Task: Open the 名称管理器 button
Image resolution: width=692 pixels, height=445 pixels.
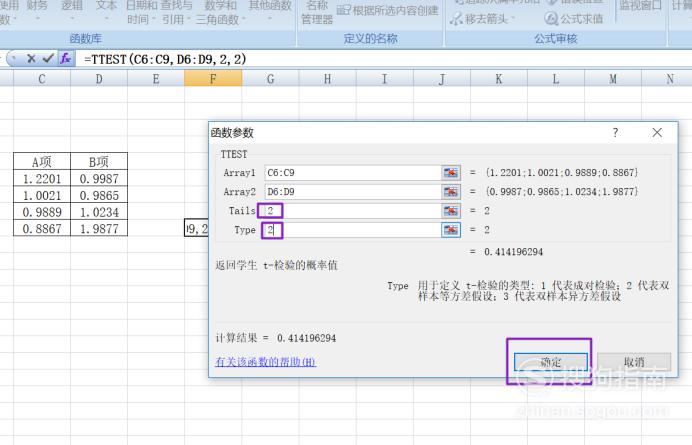Action: 317,12
